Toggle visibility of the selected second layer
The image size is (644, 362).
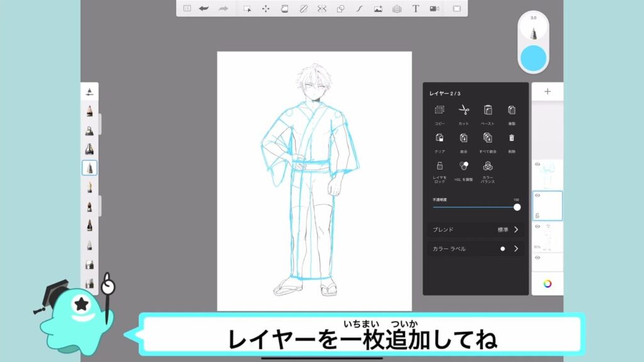[x=538, y=195]
